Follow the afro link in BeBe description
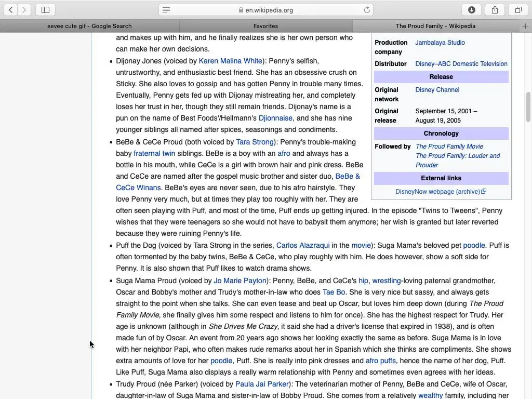Image resolution: width=532 pixels, height=399 pixels. pos(284,153)
